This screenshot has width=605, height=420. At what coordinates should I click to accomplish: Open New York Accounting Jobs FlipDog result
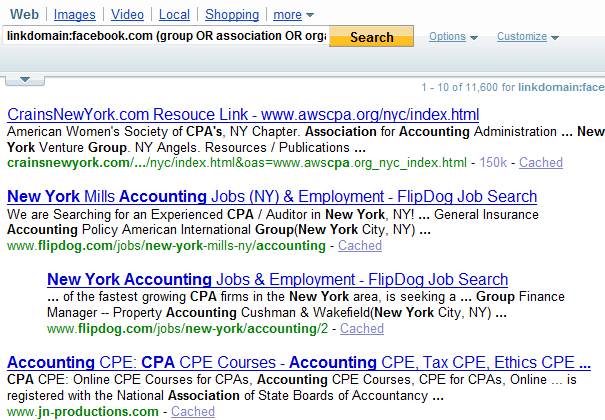tap(277, 280)
